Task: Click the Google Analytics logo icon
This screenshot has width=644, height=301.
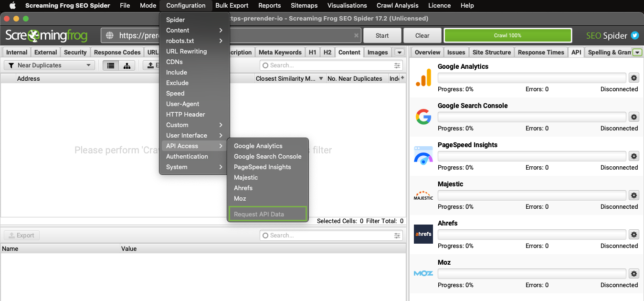Action: tap(423, 77)
